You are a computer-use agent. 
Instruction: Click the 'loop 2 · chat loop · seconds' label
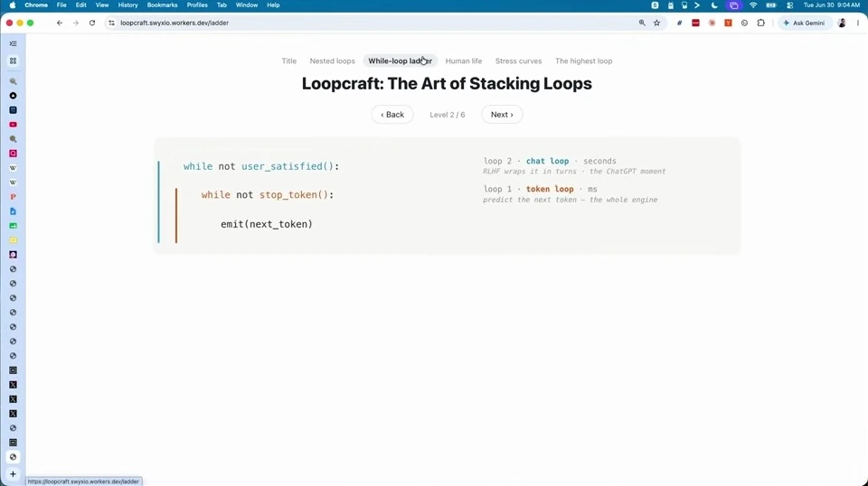click(x=550, y=161)
